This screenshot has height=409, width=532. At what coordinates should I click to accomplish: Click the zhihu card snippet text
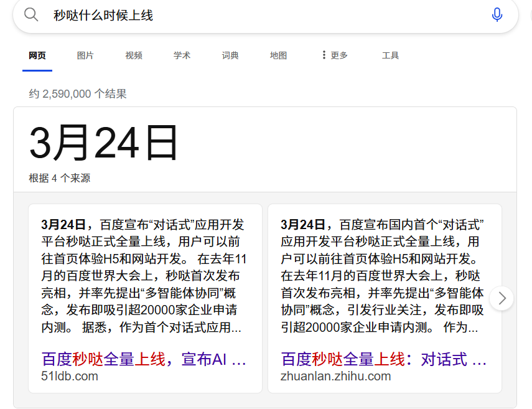coord(383,276)
